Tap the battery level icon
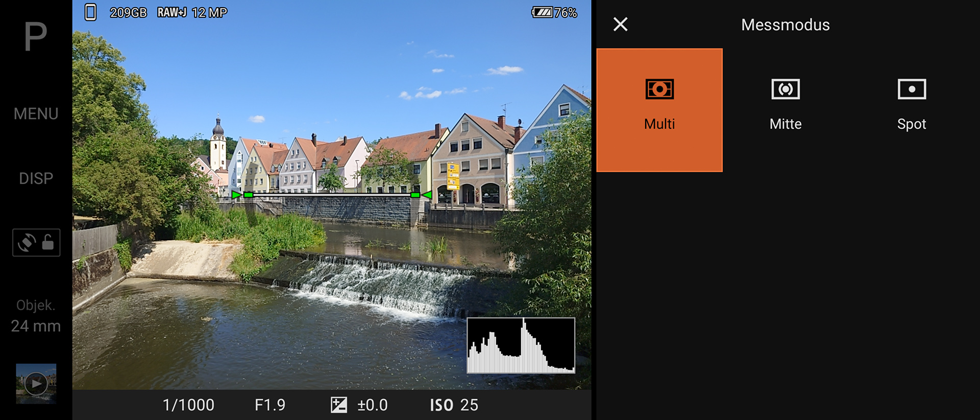This screenshot has width=980, height=420. (x=542, y=12)
